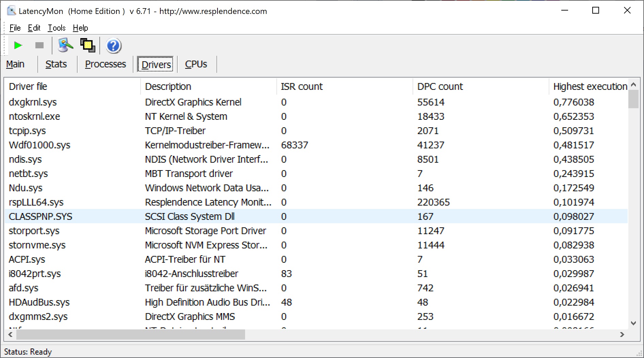Switch to the Processes tab
Viewport: 644px width, 358px height.
pos(106,64)
